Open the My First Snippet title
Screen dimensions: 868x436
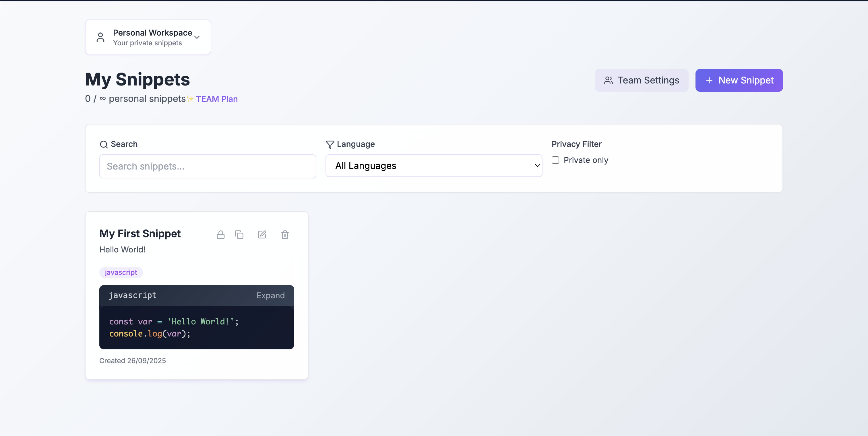click(140, 233)
